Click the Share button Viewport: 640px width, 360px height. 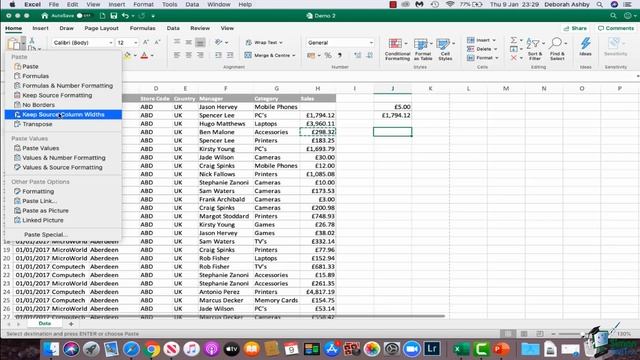click(x=575, y=28)
